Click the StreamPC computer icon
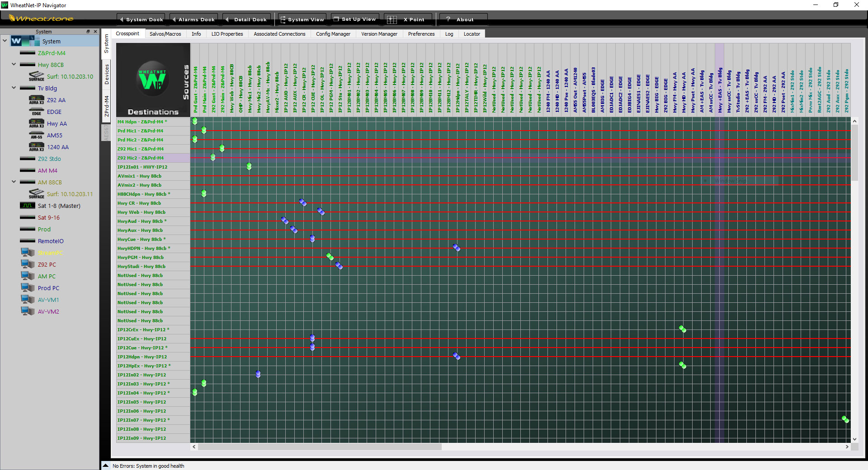The height and width of the screenshot is (470, 868). pos(28,253)
